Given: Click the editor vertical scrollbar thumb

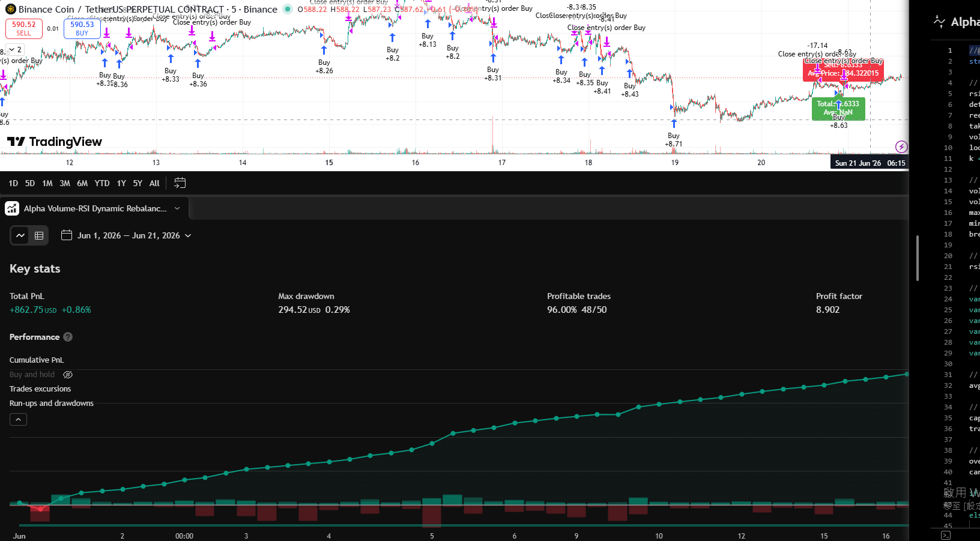Looking at the screenshot, I should [x=918, y=258].
